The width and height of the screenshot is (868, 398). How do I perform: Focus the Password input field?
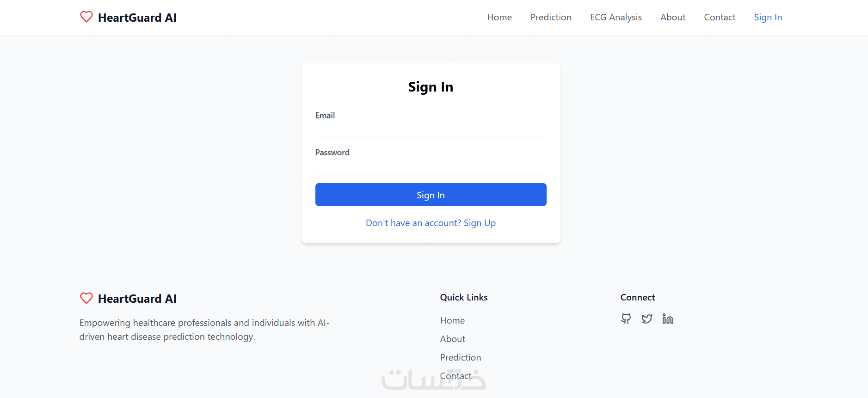(431, 167)
